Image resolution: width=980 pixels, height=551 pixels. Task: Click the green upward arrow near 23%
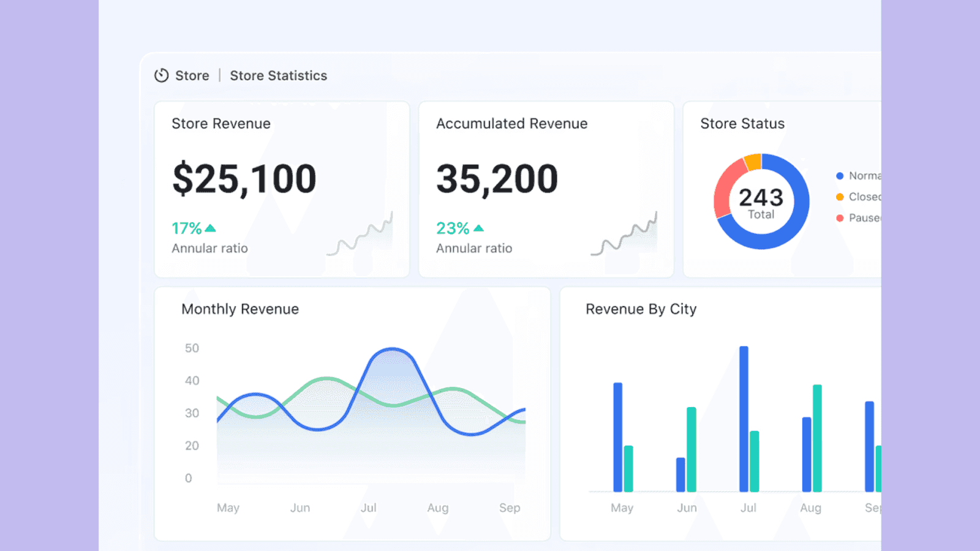(x=477, y=228)
